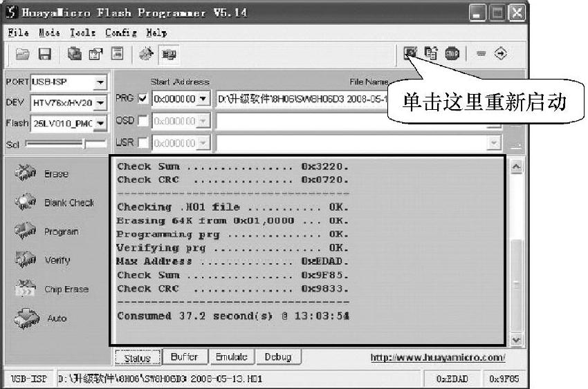
Task: Click the OSD file name field
Action: 358,121
